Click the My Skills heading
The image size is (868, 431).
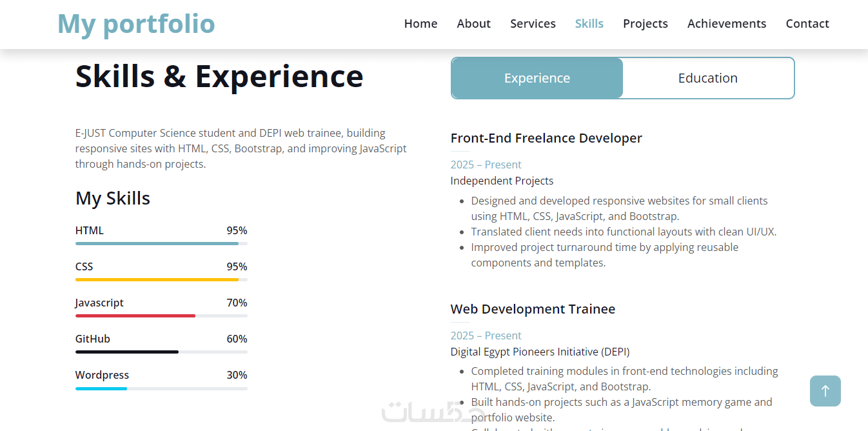pos(113,198)
